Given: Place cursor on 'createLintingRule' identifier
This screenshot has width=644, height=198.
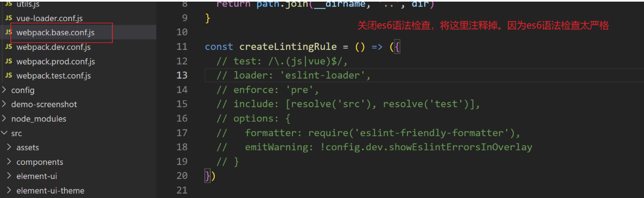Looking at the screenshot, I should pyautogui.click(x=288, y=47).
